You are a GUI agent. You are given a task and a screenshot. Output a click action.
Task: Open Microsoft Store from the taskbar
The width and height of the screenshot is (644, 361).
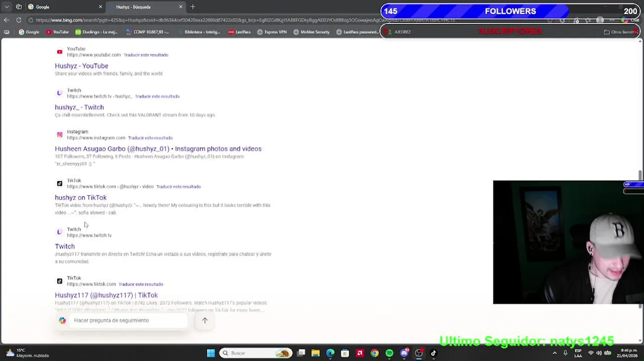click(345, 353)
